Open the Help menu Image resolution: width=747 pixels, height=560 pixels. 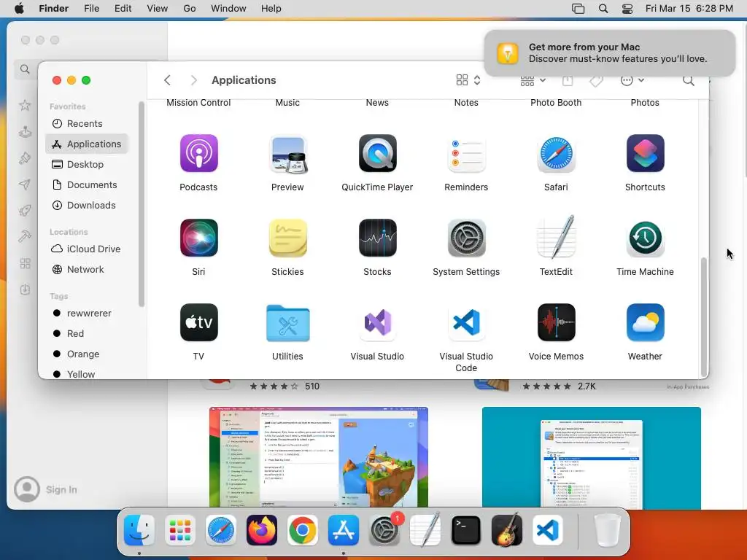271,9
